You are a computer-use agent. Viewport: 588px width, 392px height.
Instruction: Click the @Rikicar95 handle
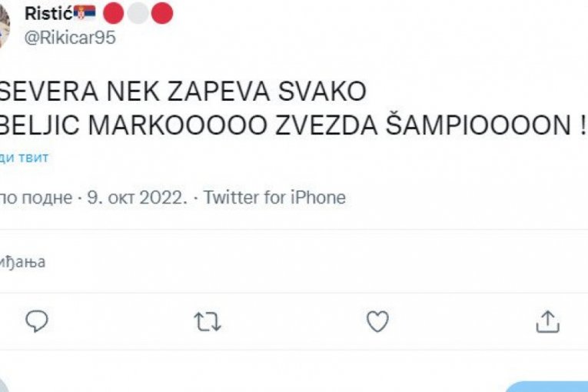coord(70,38)
